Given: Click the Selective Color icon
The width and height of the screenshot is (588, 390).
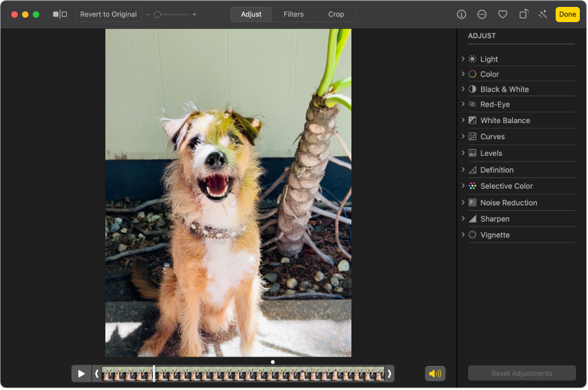Looking at the screenshot, I should click(472, 186).
